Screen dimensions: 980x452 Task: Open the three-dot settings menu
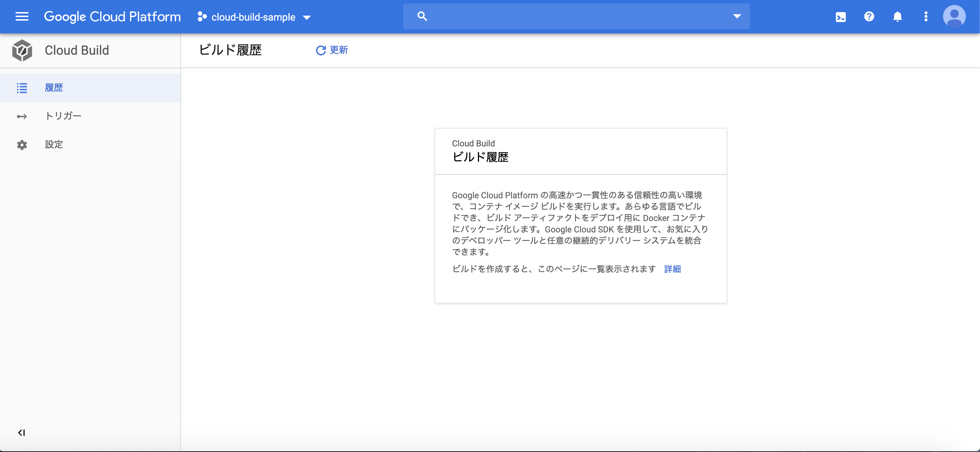926,16
